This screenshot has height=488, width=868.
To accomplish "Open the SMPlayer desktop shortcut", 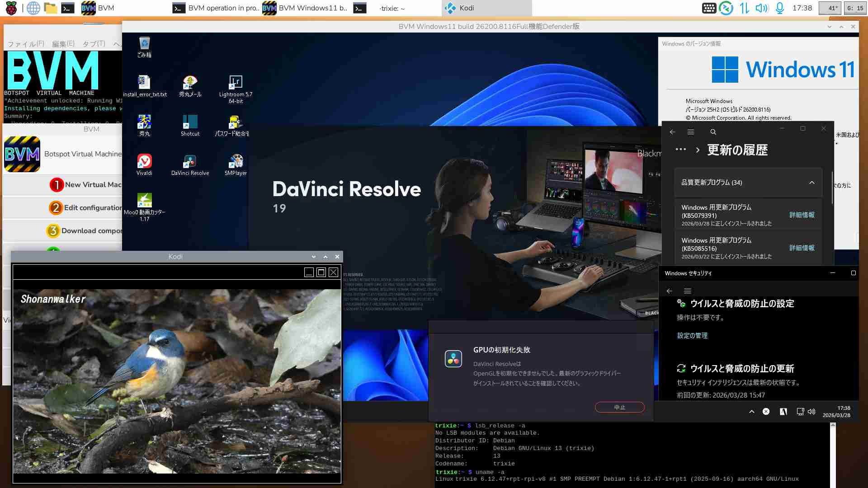I will click(236, 162).
